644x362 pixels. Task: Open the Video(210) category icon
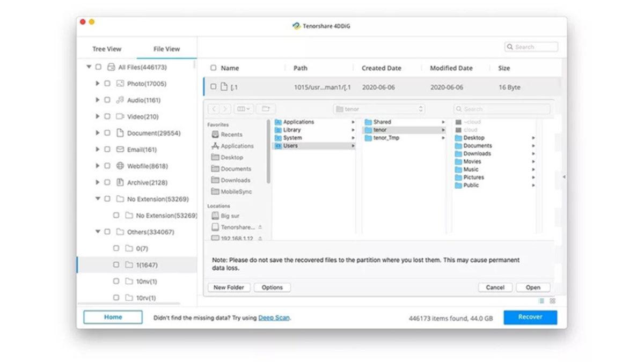coord(121,116)
